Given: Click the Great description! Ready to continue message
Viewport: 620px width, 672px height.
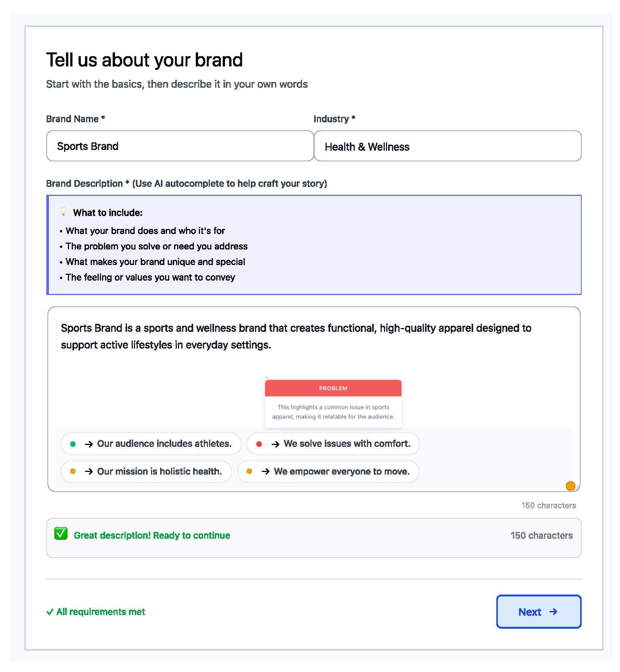Looking at the screenshot, I should click(152, 535).
